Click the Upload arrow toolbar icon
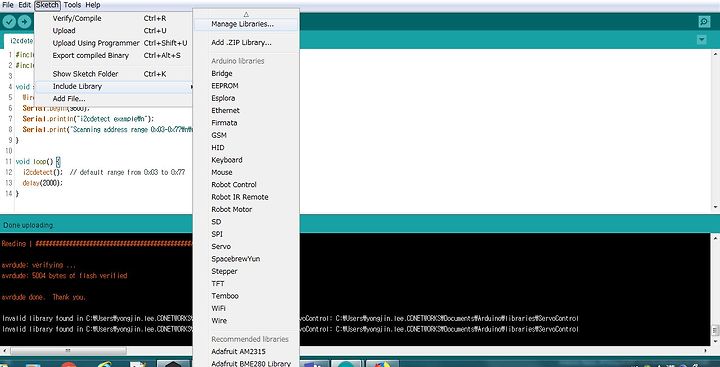720x367 pixels. (24, 22)
